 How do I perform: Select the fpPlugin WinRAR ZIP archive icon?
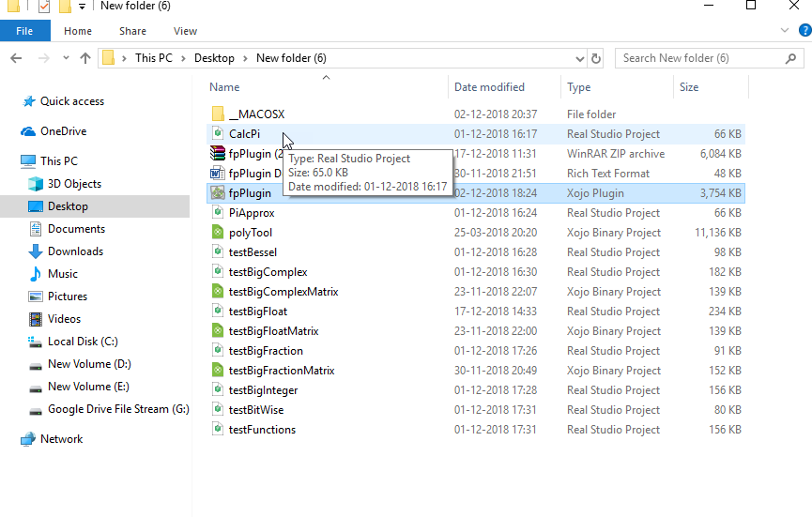click(218, 153)
